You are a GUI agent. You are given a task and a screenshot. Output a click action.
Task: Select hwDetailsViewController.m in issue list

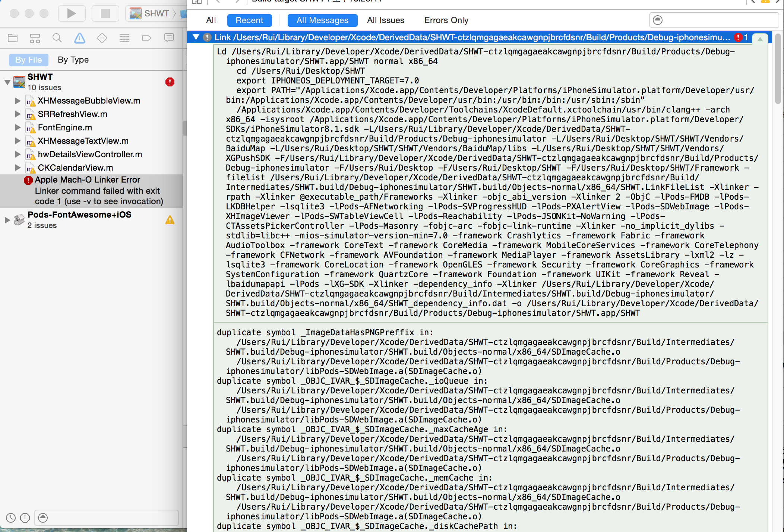pyautogui.click(x=91, y=154)
